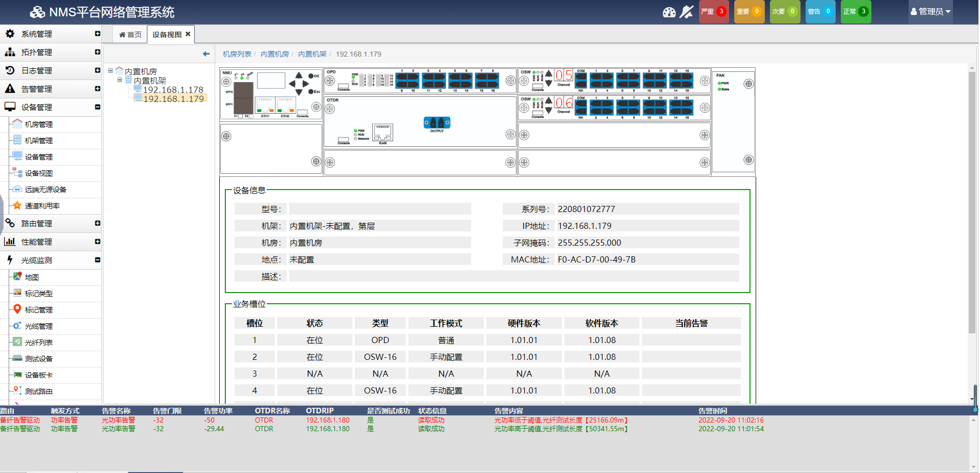Select device 192.168.1.178 in tree
Screen dimensions: 980x473
(x=173, y=90)
